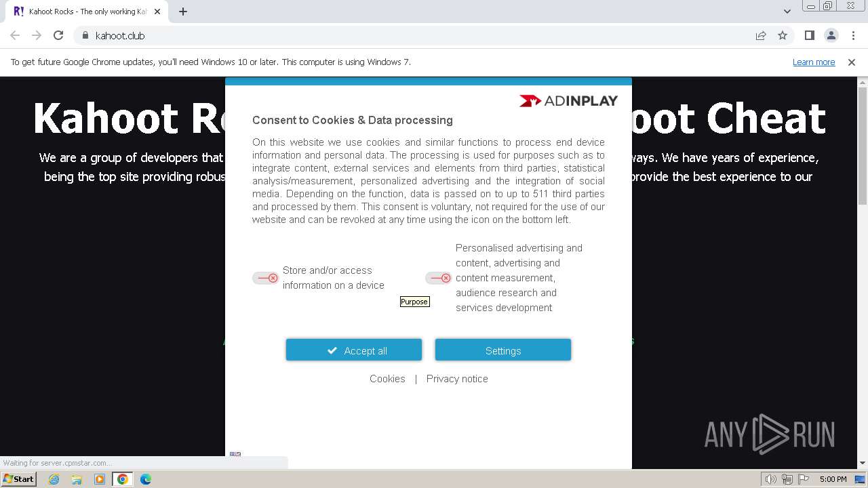868x488 pixels.
Task: Launch Microsoft Edge from taskbar
Action: pyautogui.click(x=146, y=479)
